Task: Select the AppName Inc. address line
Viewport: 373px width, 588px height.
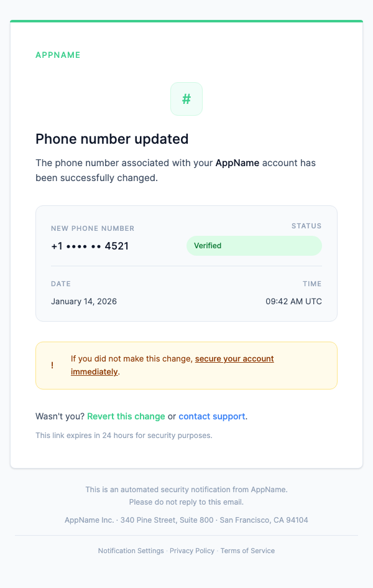Action: click(186, 520)
